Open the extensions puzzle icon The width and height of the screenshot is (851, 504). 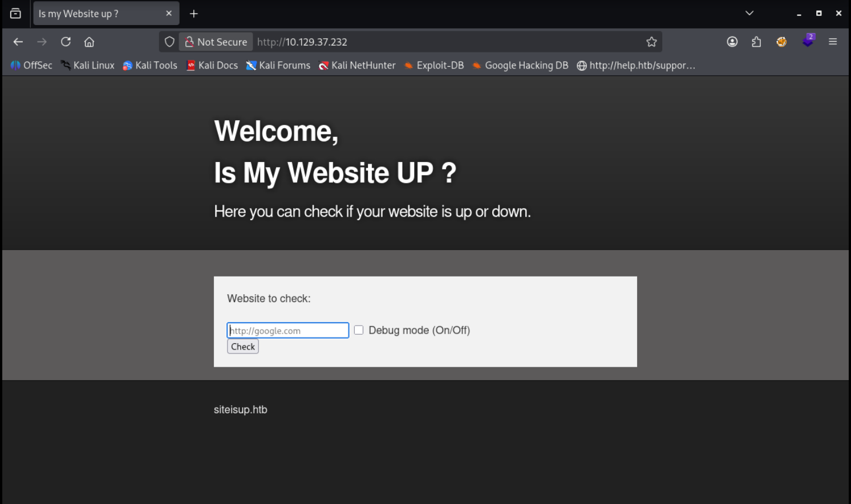point(756,42)
